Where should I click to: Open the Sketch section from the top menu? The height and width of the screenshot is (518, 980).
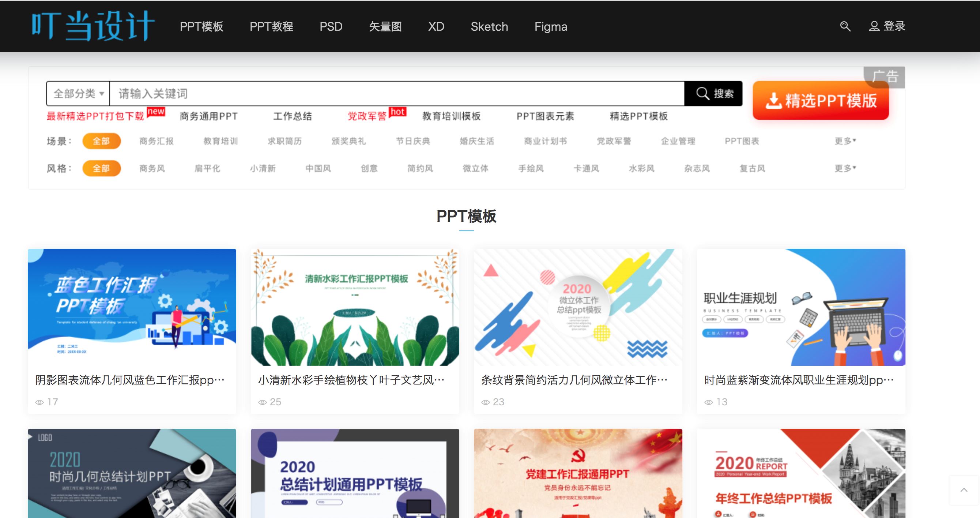point(489,26)
